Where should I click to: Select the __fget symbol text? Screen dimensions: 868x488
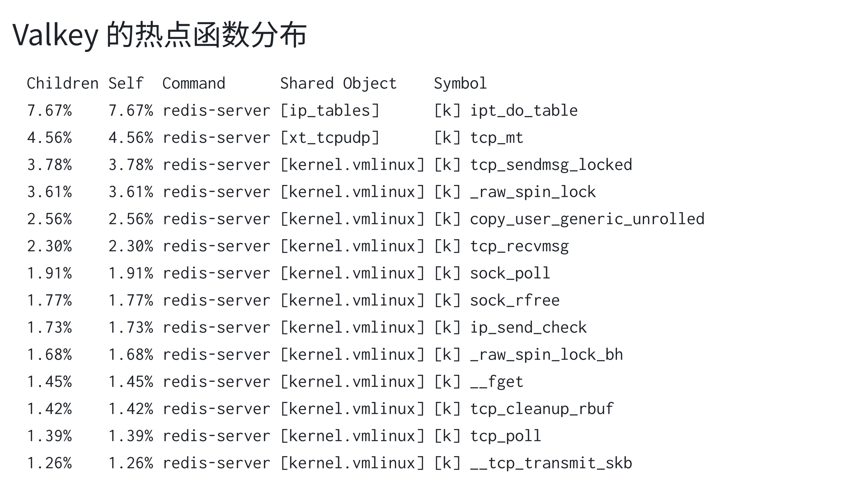[497, 382]
